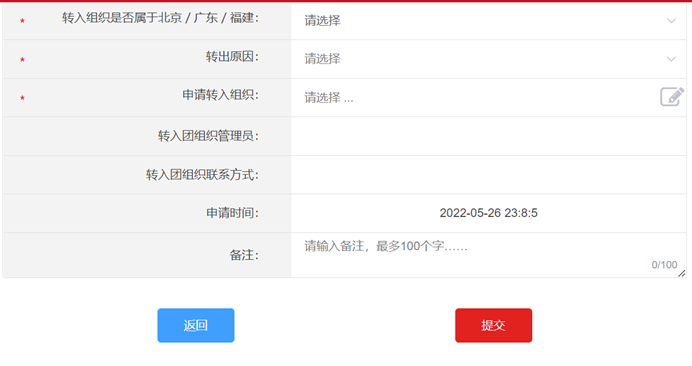Click the 转入组织是否属于北京 / 广东 / 福建: label
The width and height of the screenshot is (692, 366).
click(160, 18)
